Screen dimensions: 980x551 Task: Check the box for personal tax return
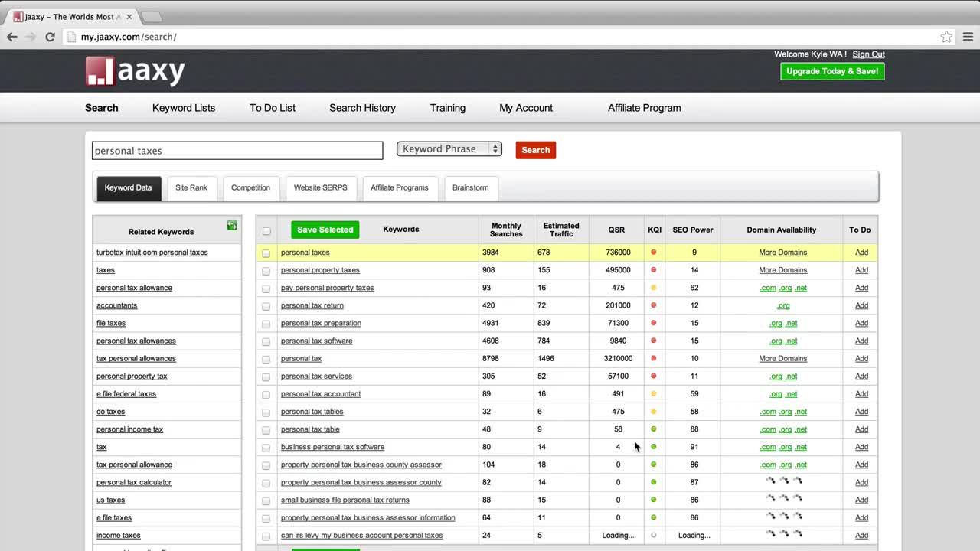(266, 306)
